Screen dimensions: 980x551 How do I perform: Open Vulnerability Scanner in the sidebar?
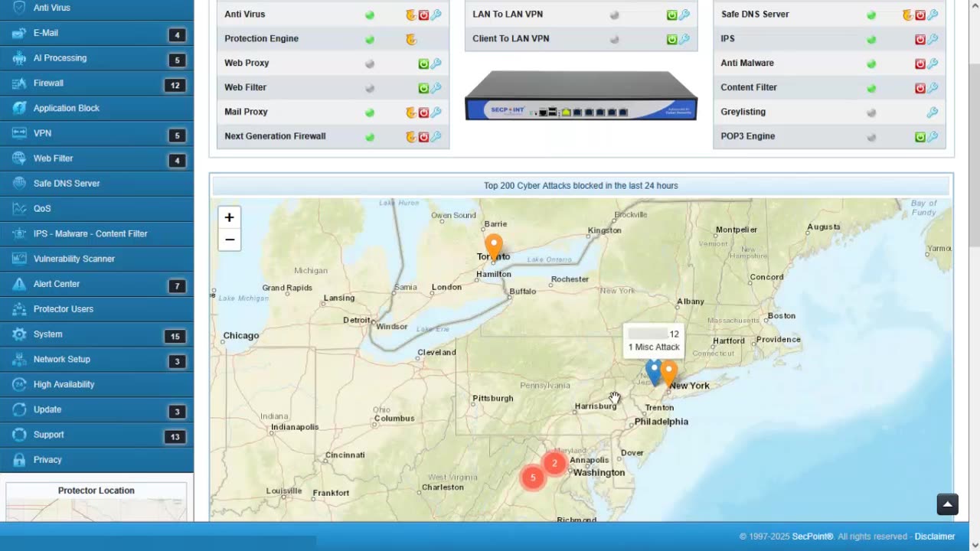click(96, 259)
